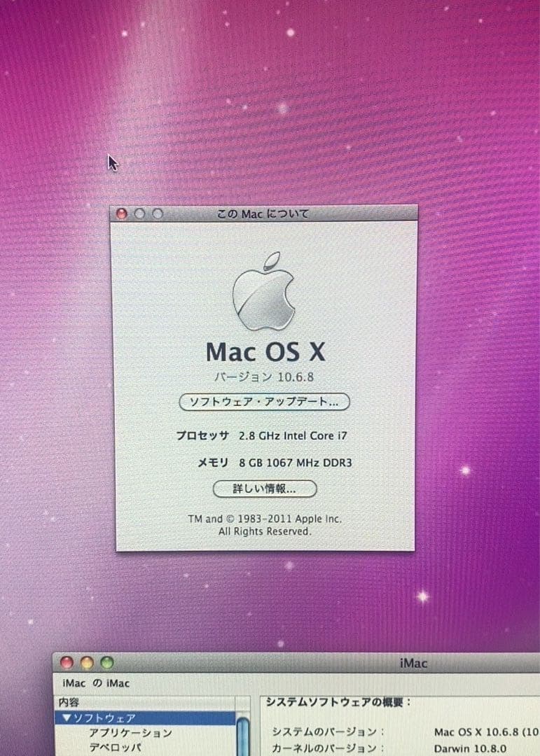540x756 pixels.
Task: Minimize the iMac system profiler window
Action: pyautogui.click(x=87, y=663)
